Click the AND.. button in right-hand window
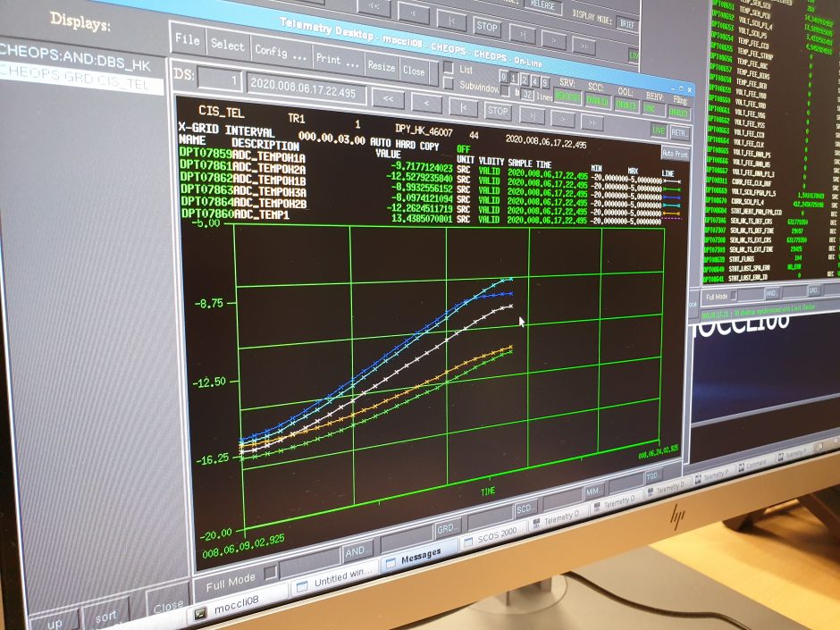Screen dimensions: 840x630 [x=771, y=294]
